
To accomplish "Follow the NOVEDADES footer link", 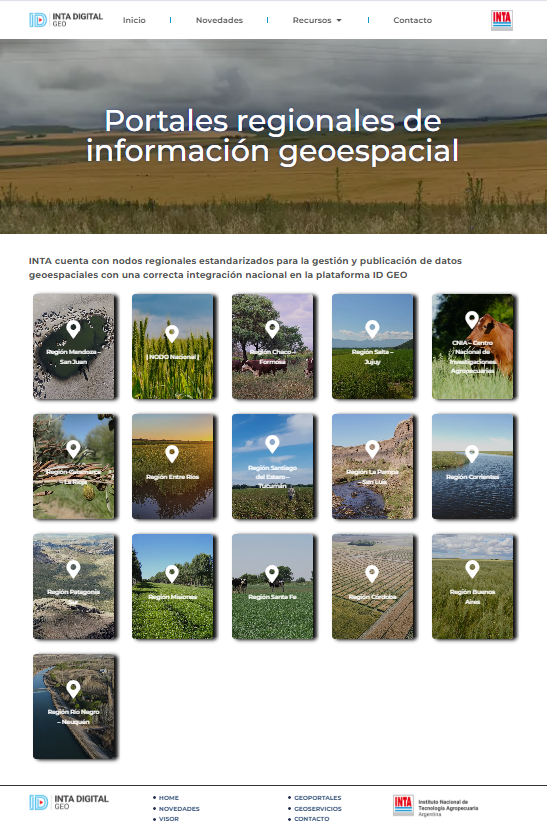I will point(179,809).
